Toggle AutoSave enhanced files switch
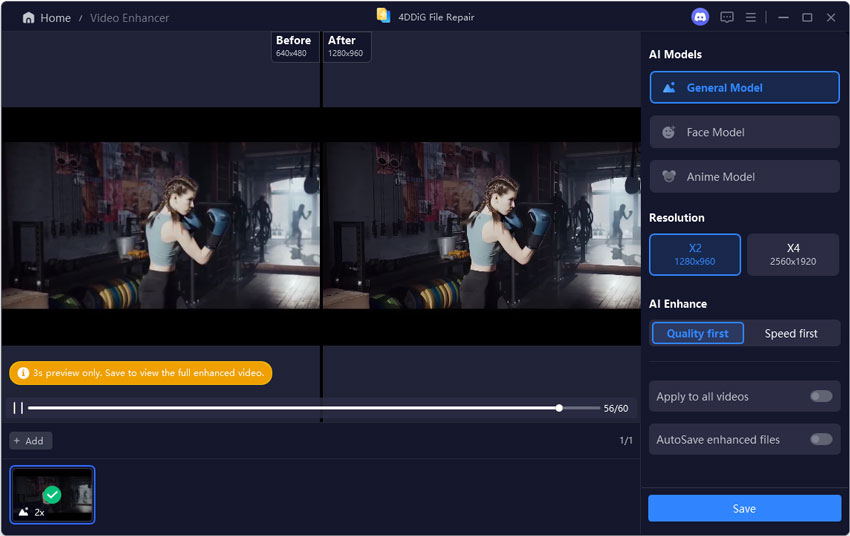Screen dimensions: 850x536 (821, 439)
